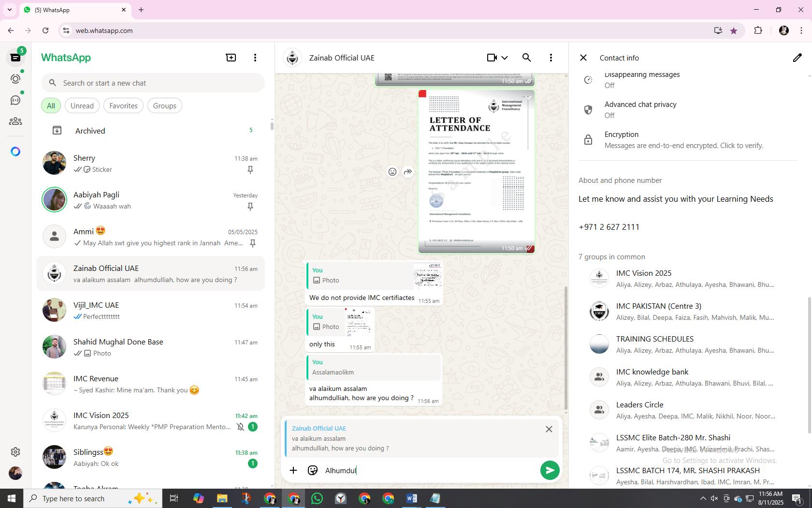Click the Contact info panel scrollbar
The height and width of the screenshot is (508, 812).
(x=810, y=365)
